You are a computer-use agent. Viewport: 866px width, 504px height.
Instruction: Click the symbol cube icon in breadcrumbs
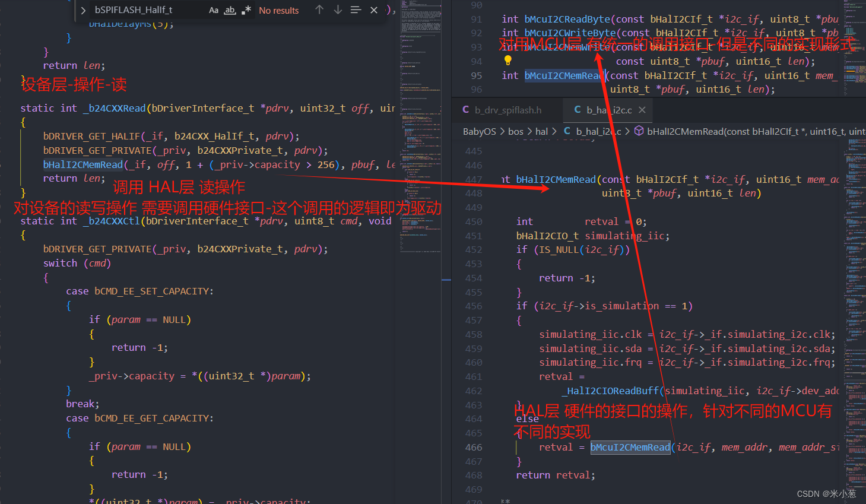pos(639,131)
